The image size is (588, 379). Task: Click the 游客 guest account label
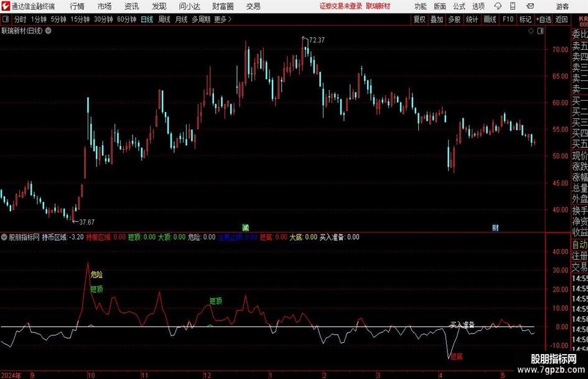[x=562, y=6]
